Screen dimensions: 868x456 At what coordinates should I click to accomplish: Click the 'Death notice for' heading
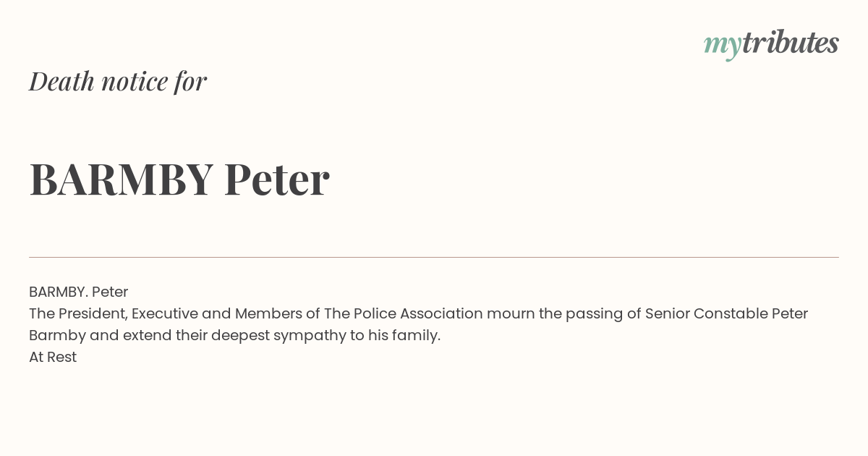pos(118,81)
